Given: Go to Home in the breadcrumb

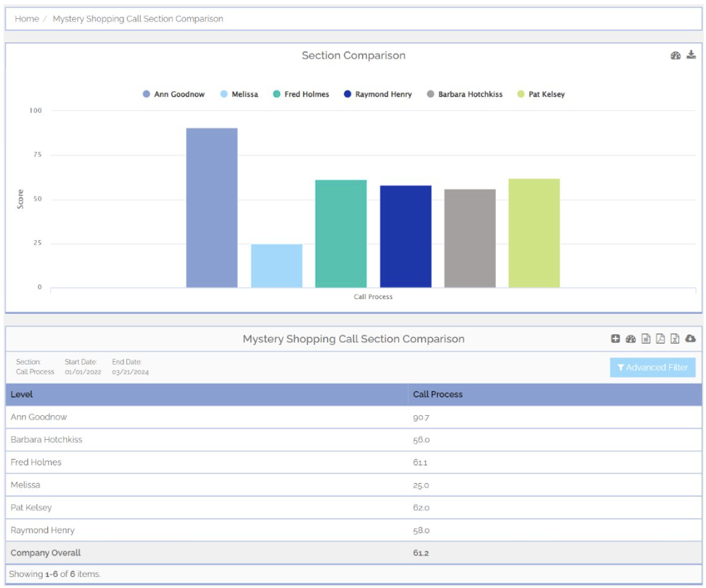Looking at the screenshot, I should [27, 19].
